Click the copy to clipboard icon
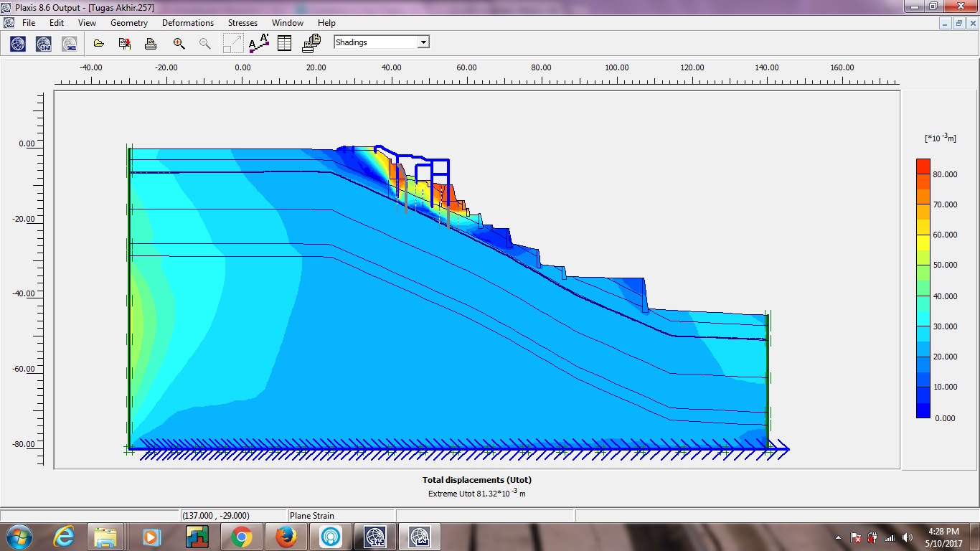The width and height of the screenshot is (980, 551). (x=125, y=44)
